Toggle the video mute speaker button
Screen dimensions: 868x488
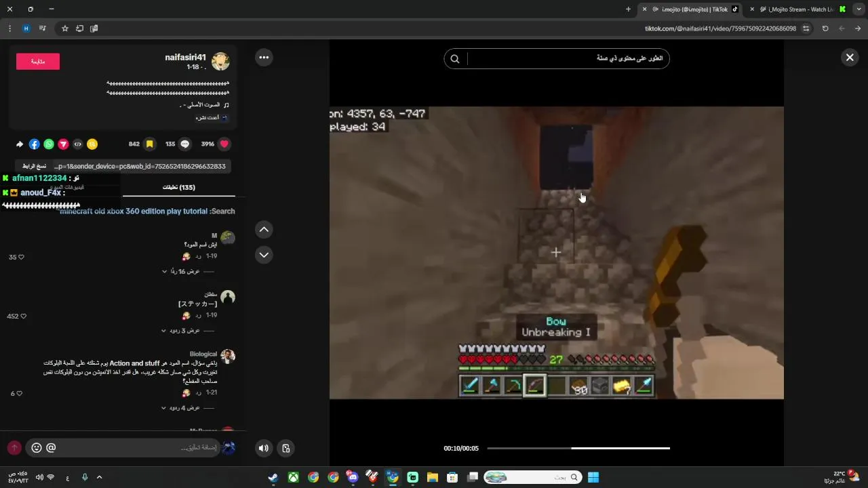point(264,448)
